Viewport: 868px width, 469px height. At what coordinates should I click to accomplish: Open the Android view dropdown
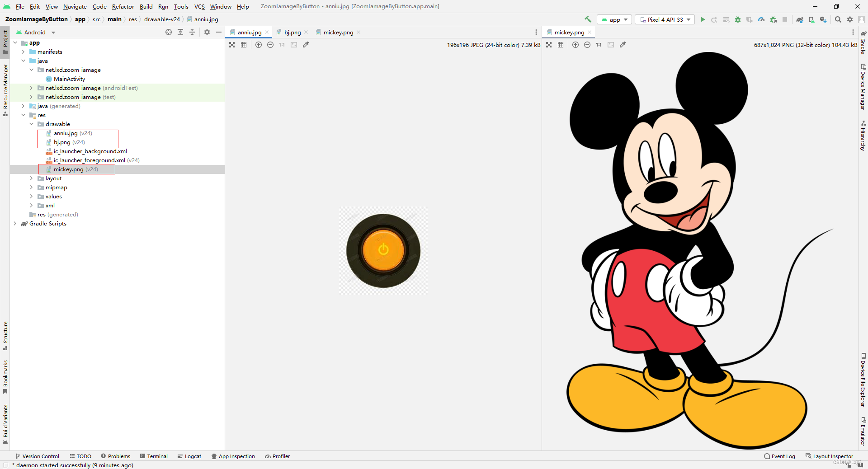click(x=35, y=32)
